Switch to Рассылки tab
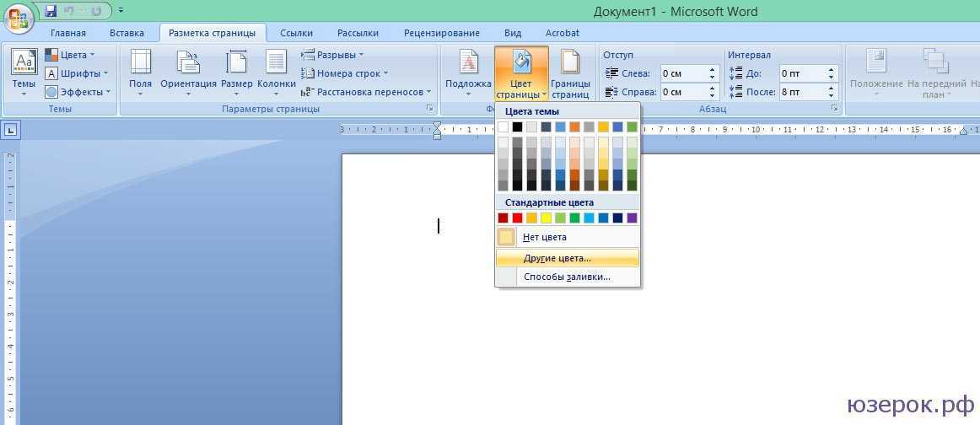 click(358, 33)
